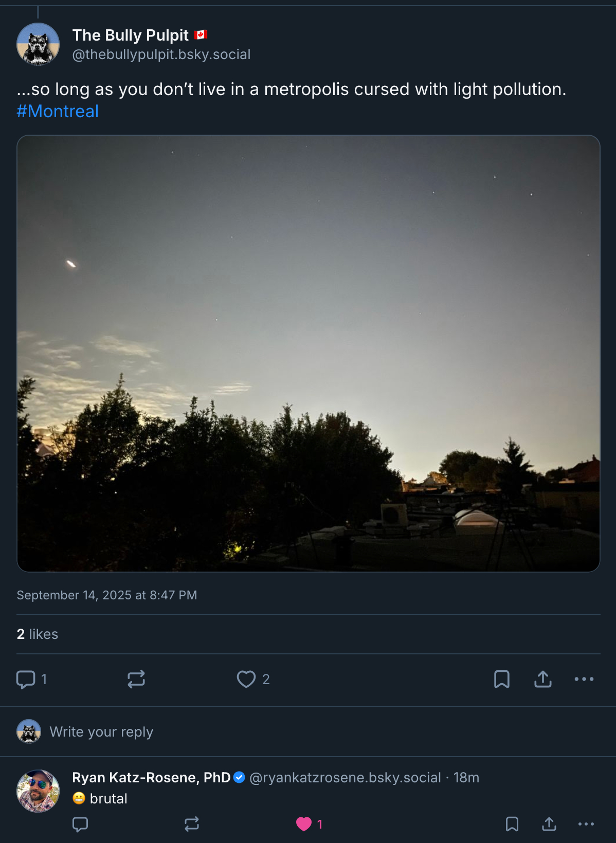View the 2 likes list
616x843 pixels.
[38, 634]
